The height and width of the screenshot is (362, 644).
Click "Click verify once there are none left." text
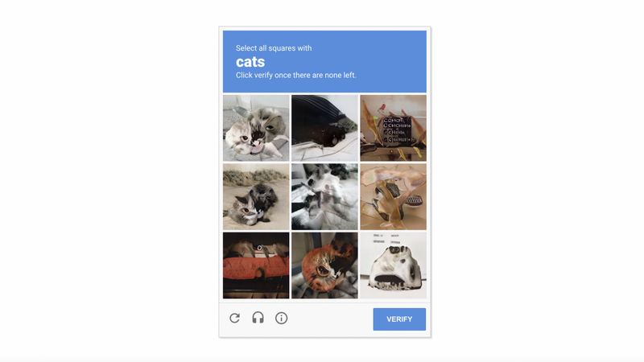tap(295, 75)
